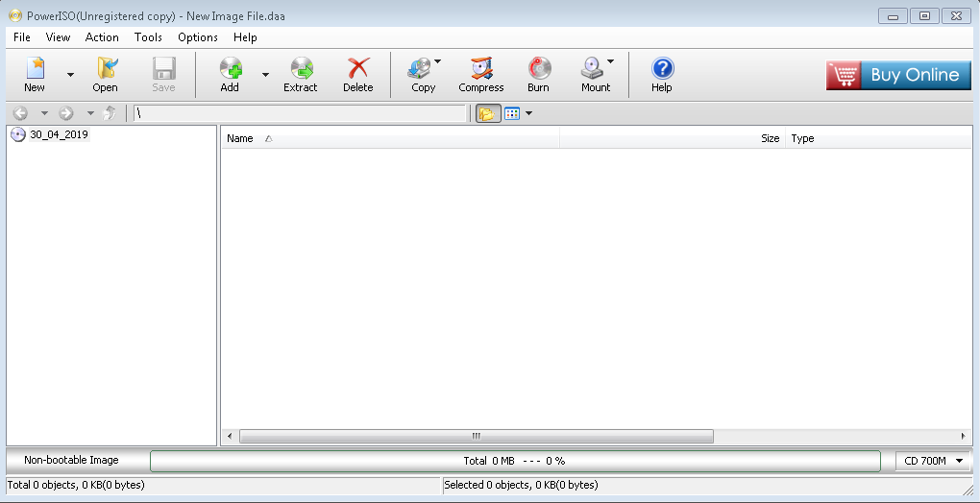Click the Extract toolbar icon
This screenshot has width=980, height=503.
[302, 69]
